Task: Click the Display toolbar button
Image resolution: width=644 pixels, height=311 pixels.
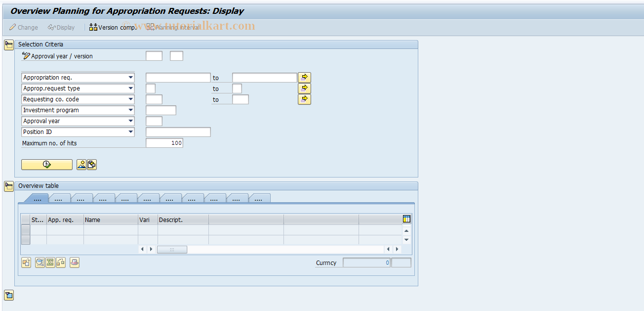Action: pyautogui.click(x=61, y=27)
